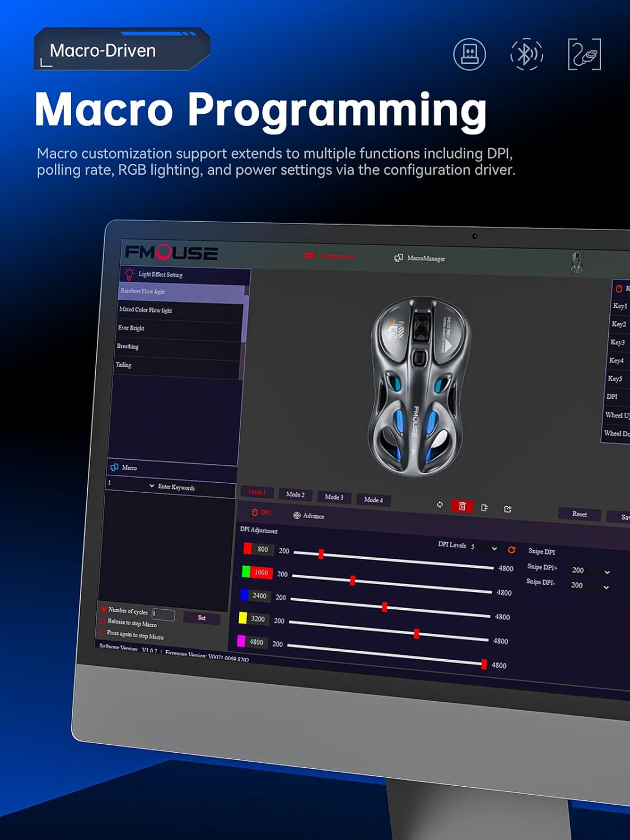630x840 pixels.
Task: Expand the Snipe DPI+ dropdown
Action: click(x=607, y=572)
